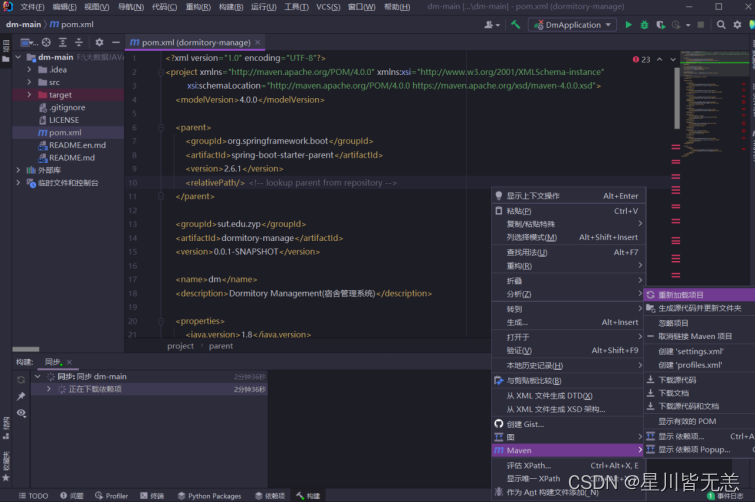
Task: Open 代码(C) menu
Action: (x=164, y=7)
